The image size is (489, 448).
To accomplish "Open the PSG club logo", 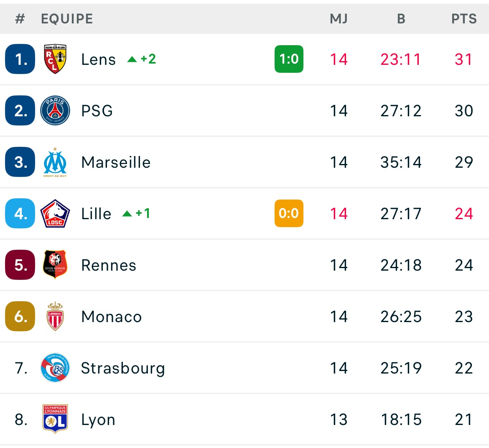I will 55,110.
